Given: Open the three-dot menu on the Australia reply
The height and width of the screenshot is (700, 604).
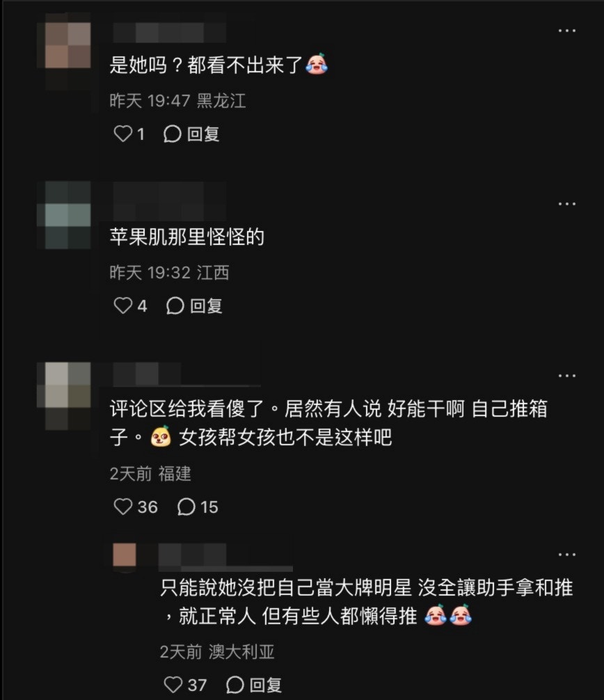Looking at the screenshot, I should 567,554.
